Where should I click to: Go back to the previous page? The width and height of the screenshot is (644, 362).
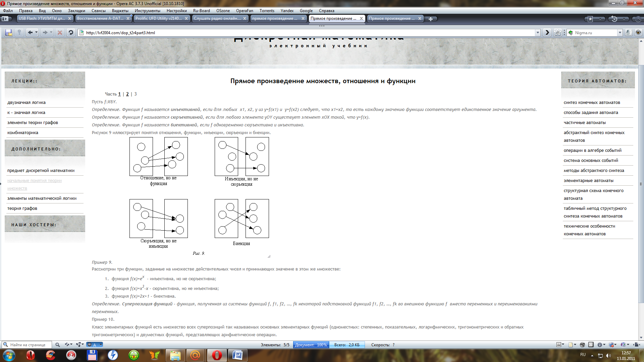coord(30,33)
